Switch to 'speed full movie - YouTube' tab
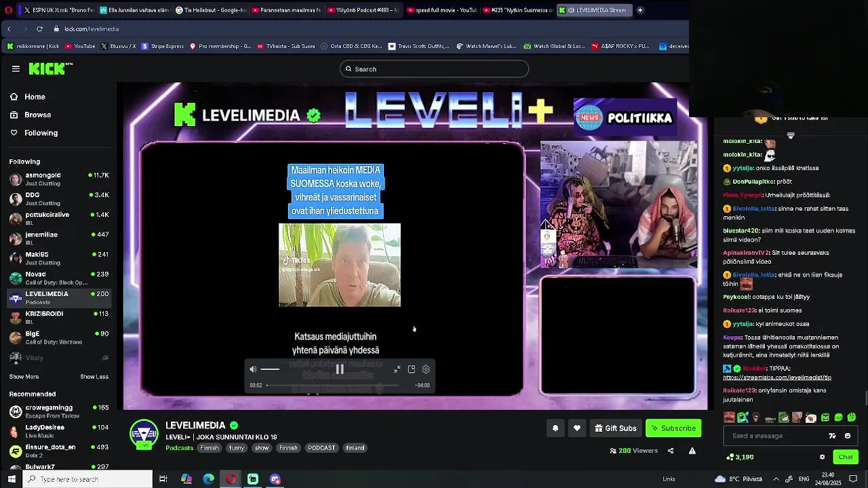 pos(442,10)
